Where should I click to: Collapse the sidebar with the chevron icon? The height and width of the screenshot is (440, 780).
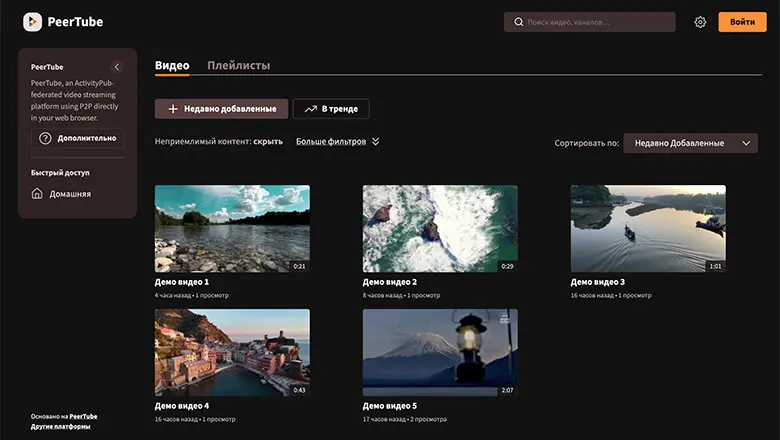(x=117, y=67)
